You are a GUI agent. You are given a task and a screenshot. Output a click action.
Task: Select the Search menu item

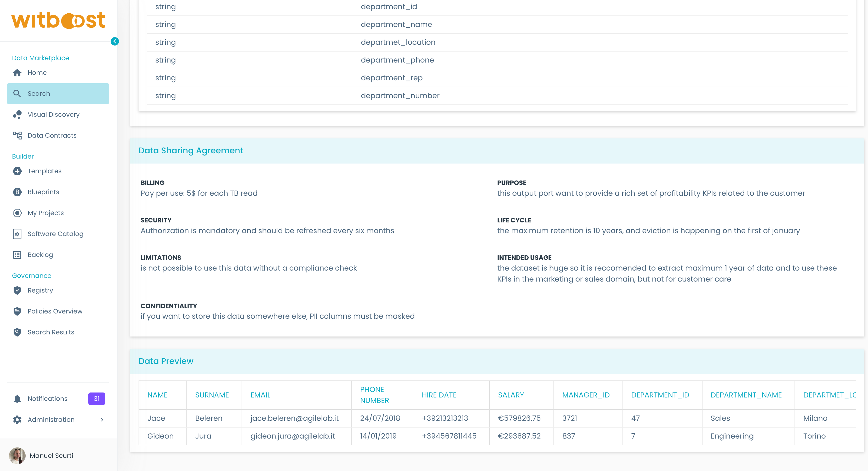coord(58,94)
